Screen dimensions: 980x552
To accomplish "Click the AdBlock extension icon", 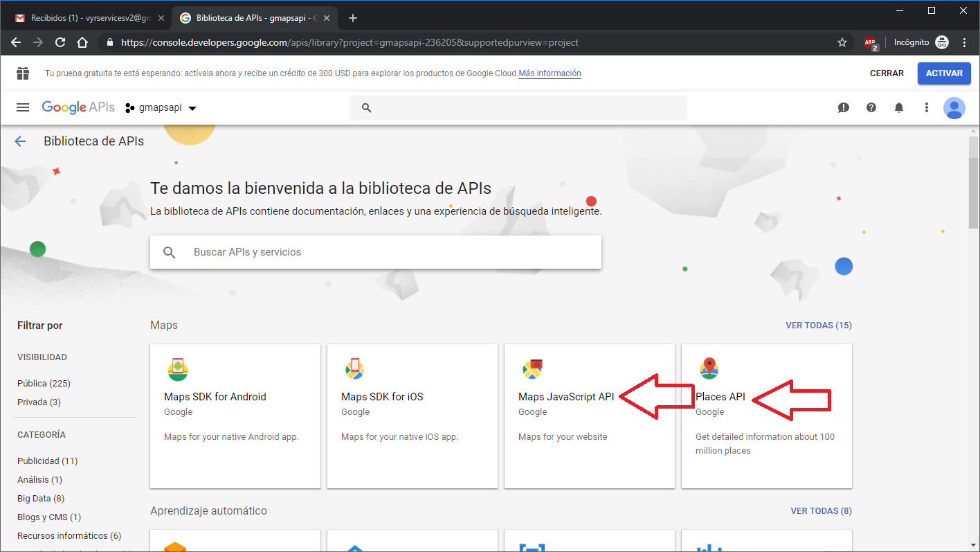I will (x=871, y=42).
